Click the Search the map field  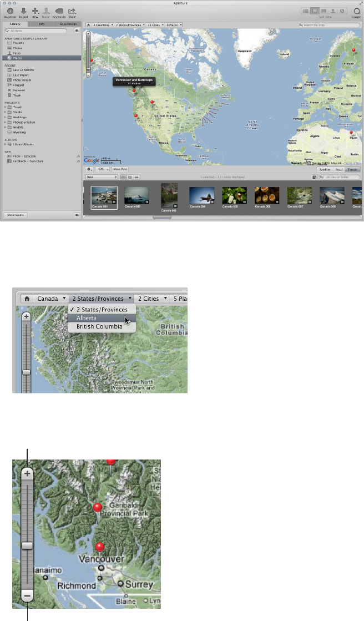point(330,25)
